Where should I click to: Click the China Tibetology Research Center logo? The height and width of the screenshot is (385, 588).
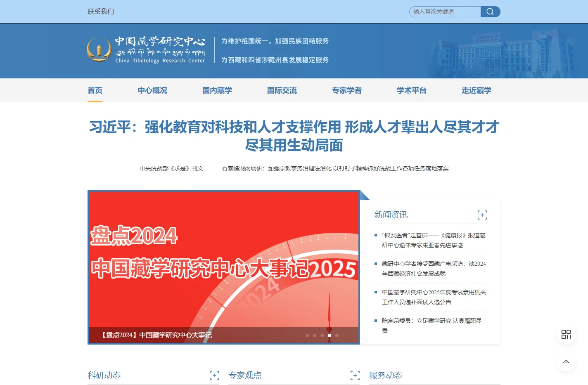pyautogui.click(x=146, y=50)
